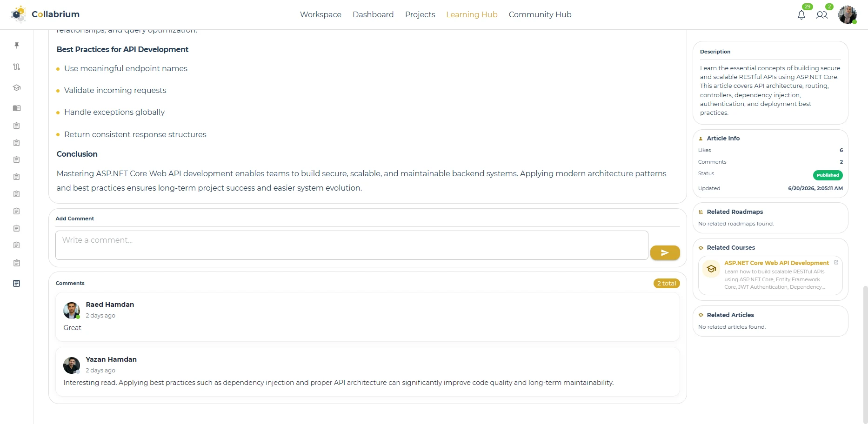Click Yazan Hamdan's avatar
The image size is (868, 424).
72,365
